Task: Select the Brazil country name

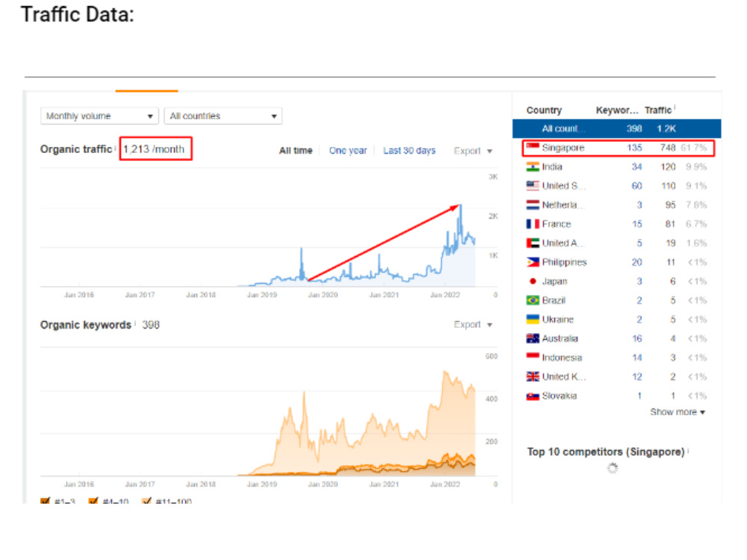Action: coord(554,300)
